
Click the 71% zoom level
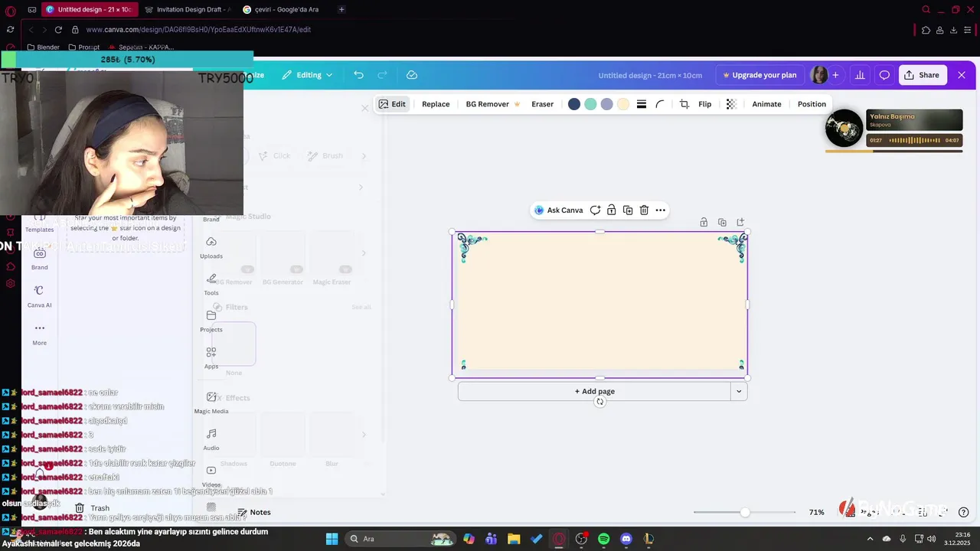pyautogui.click(x=816, y=512)
